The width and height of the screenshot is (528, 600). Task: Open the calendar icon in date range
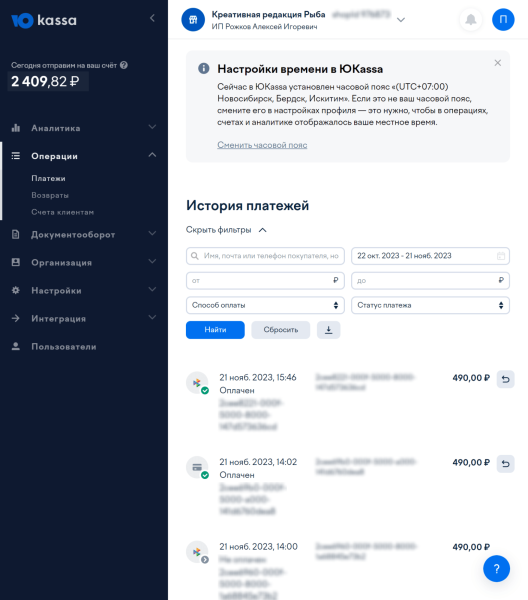[501, 256]
